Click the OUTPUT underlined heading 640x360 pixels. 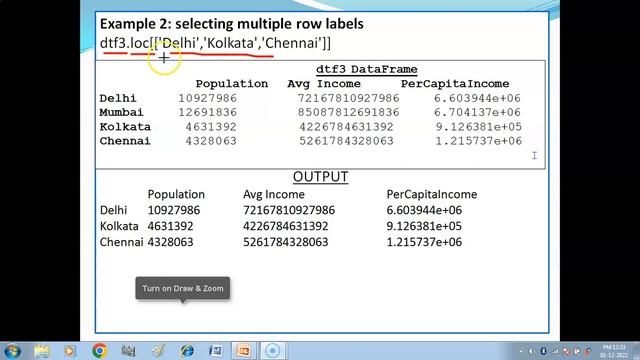pos(320,177)
